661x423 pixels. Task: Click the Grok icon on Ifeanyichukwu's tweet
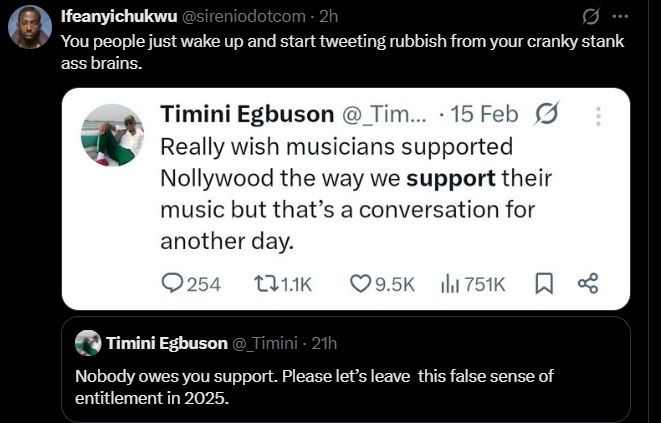click(x=590, y=16)
